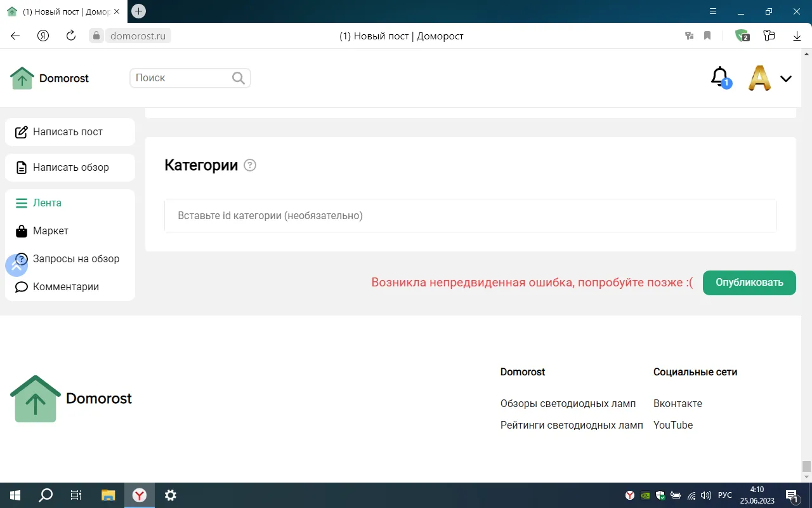The image size is (812, 508).
Task: Click the search magnifier icon
Action: pyautogui.click(x=239, y=78)
